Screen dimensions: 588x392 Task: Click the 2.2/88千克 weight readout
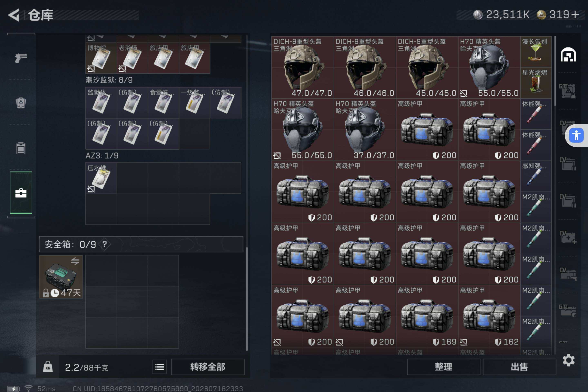point(87,367)
